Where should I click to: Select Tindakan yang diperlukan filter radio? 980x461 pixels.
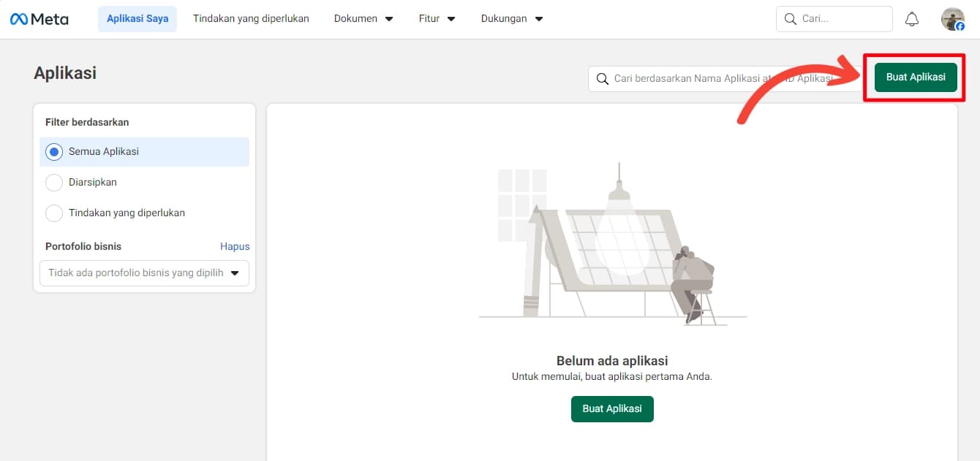point(53,213)
